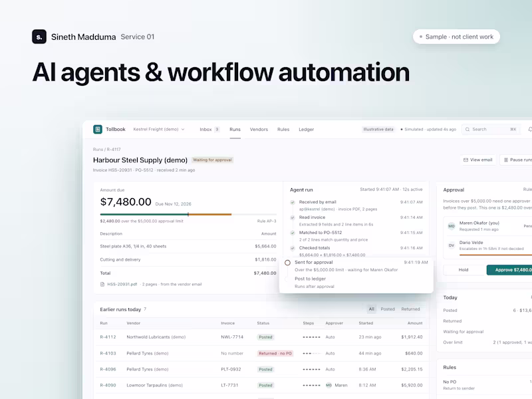This screenshot has width=532, height=399.
Task: Open the Inbox tab
Action: (209, 129)
